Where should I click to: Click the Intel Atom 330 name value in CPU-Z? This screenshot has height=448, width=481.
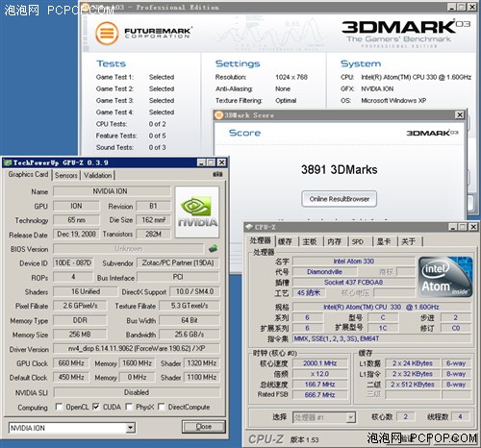[354, 261]
